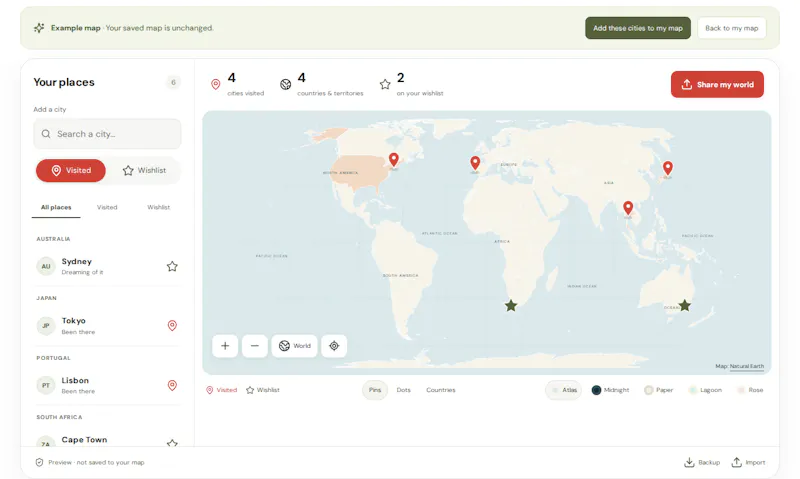Click the New York map pin
This screenshot has height=479, width=800.
click(x=393, y=160)
